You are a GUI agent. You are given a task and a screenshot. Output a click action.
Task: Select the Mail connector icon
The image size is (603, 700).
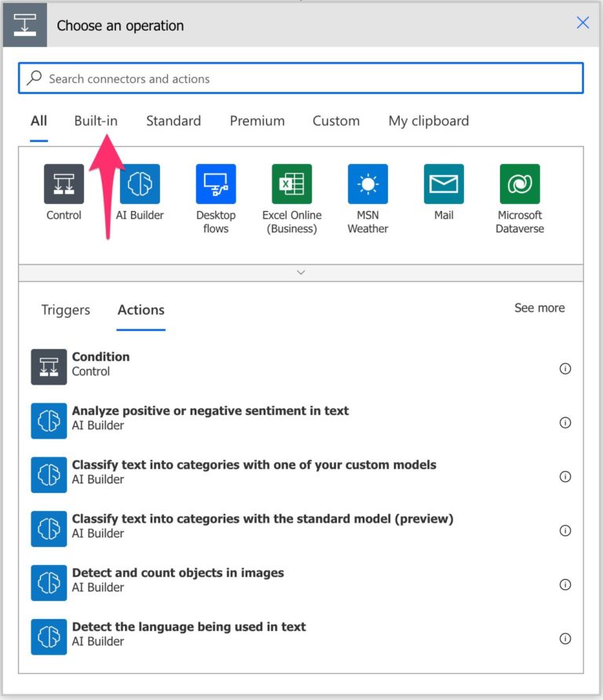(443, 184)
